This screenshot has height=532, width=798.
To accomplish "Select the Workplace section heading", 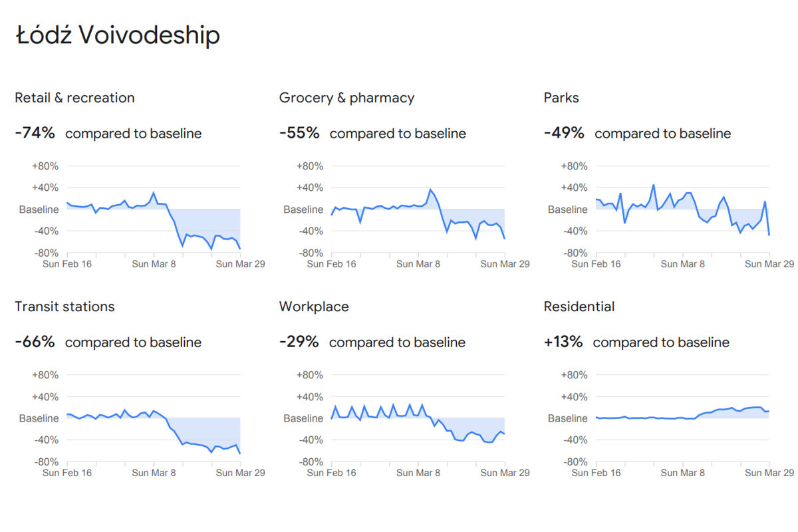I will pos(314,307).
